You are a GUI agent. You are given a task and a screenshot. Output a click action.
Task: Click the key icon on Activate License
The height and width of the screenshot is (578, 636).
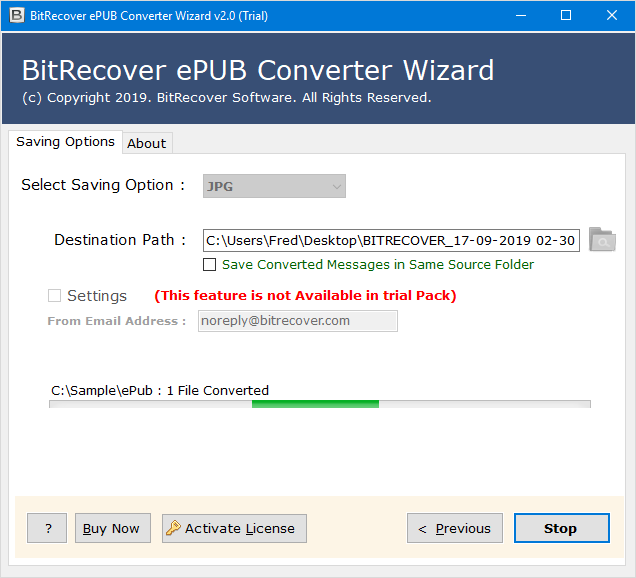173,528
